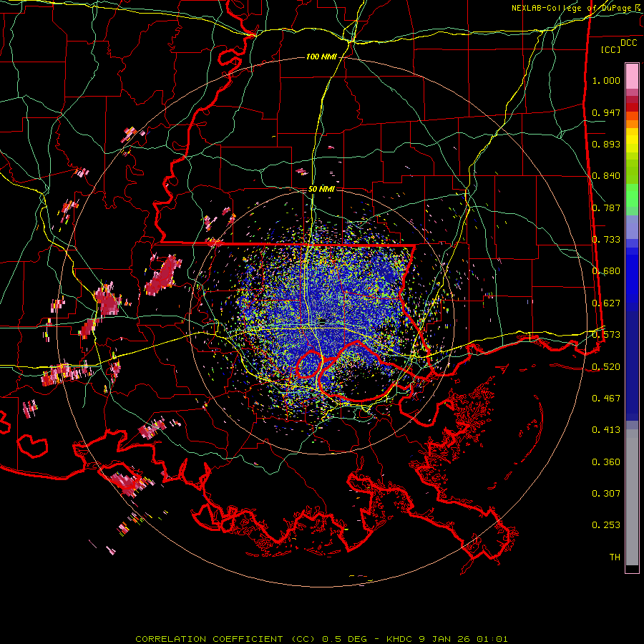Click the 0.467 legend value
644x644 pixels.
pos(606,399)
